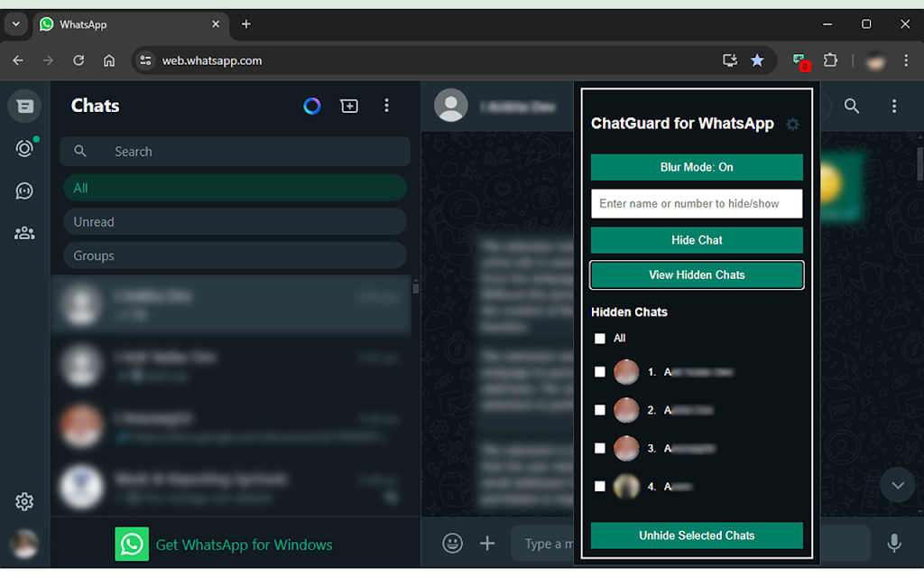Viewport: 924px width, 578px height.
Task: Open the Communities icon in sidebar
Action: [x=24, y=233]
